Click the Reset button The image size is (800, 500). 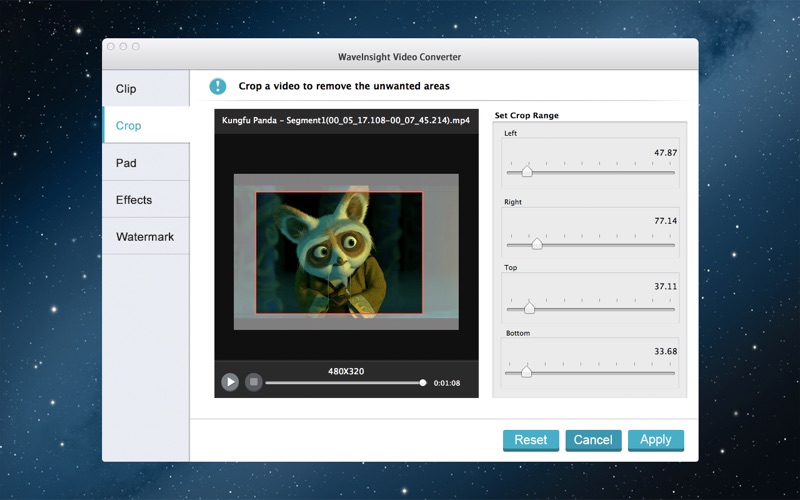(x=531, y=440)
